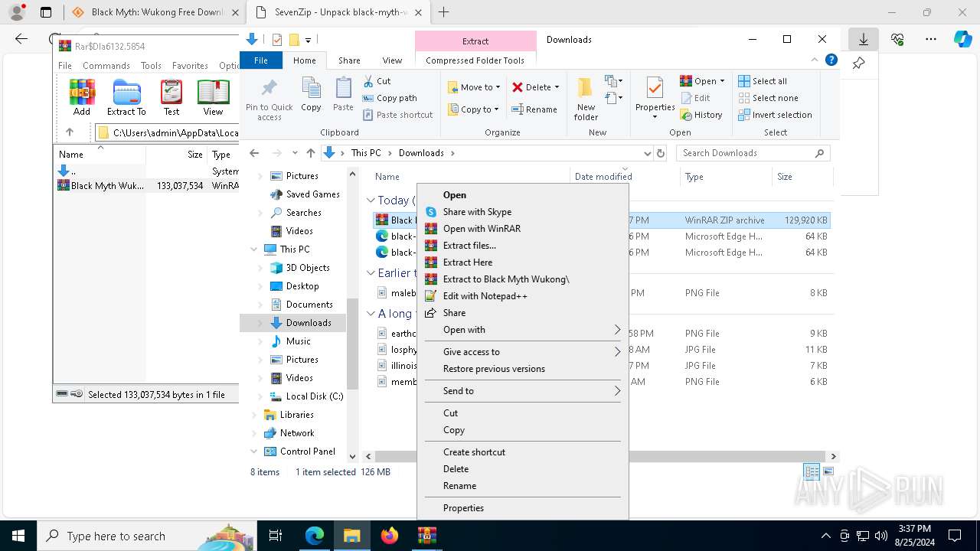The height and width of the screenshot is (551, 980).
Task: Click Cut in the ribbon Clipboard group
Action: [377, 81]
